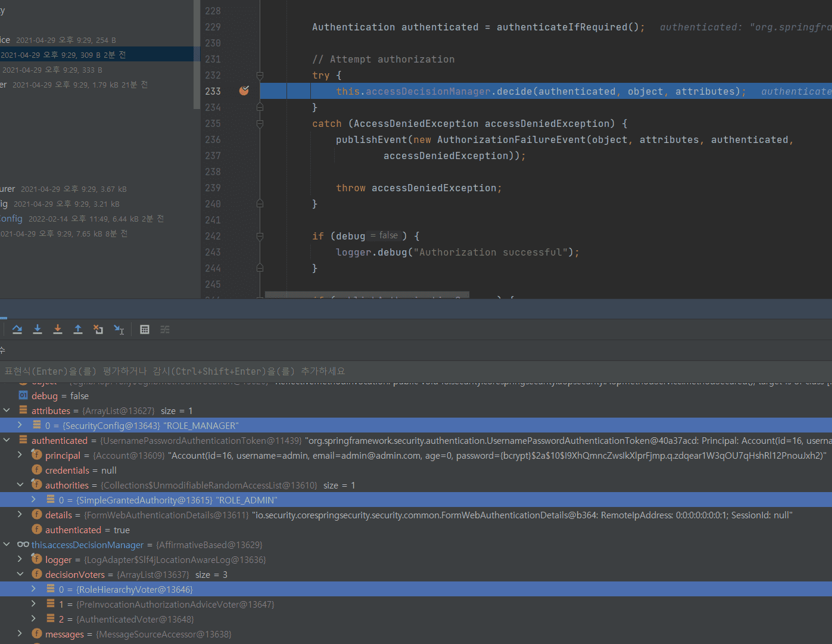Click the Drop Frame icon

tap(98, 329)
